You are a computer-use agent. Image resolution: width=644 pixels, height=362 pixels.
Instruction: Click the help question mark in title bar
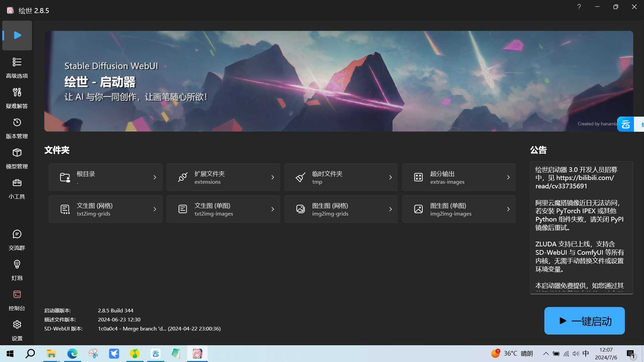[579, 7]
